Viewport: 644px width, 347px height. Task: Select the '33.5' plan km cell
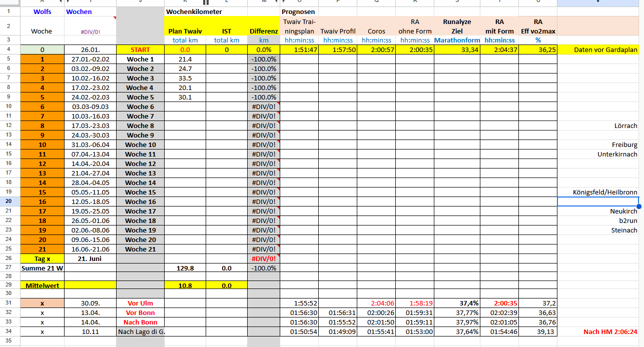(x=185, y=78)
